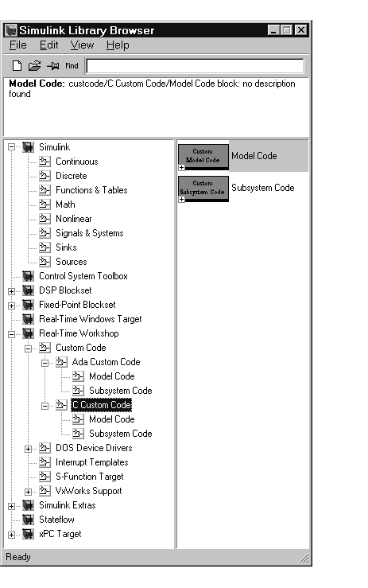Image resolution: width=368 pixels, height=588 pixels.
Task: Expand the xPC Target node
Action: [x=12, y=535]
